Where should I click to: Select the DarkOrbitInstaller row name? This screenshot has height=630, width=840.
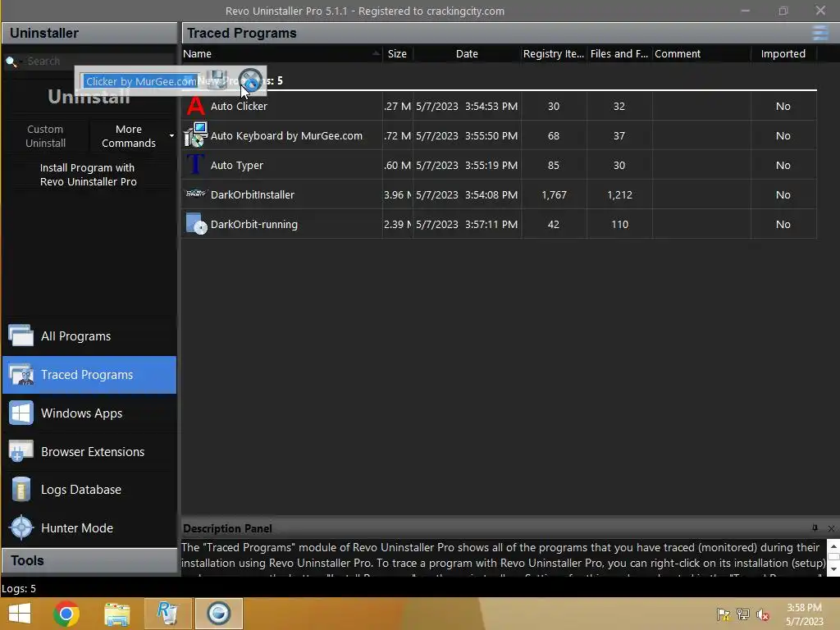tap(253, 194)
